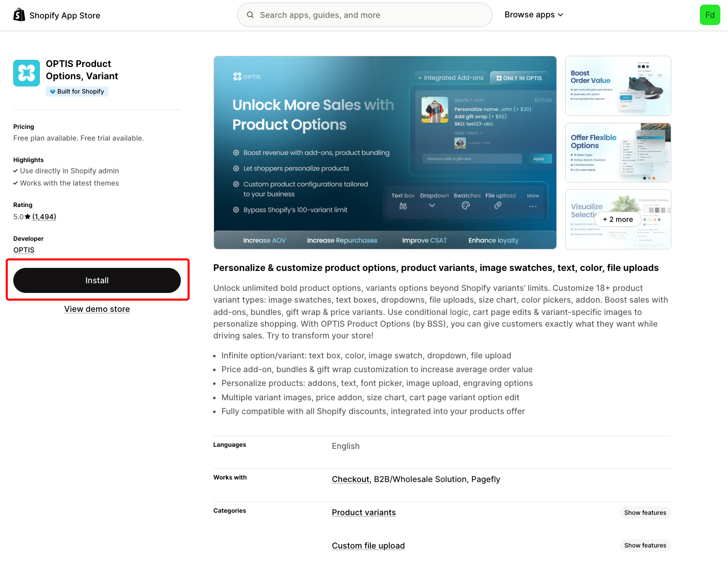Click bullet 'Infinite option/variant: text box'
Screen dimensions: 728x570
(x=366, y=356)
